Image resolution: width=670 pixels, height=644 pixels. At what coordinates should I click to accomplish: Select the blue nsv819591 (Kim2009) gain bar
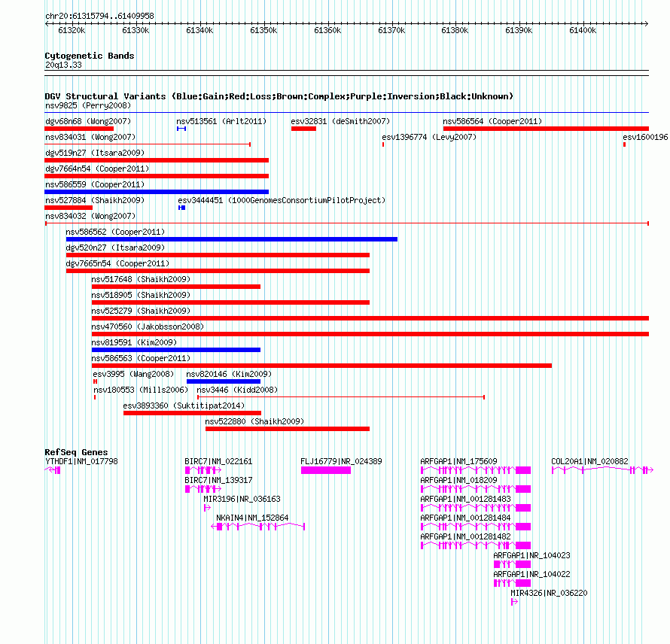pyautogui.click(x=175, y=350)
